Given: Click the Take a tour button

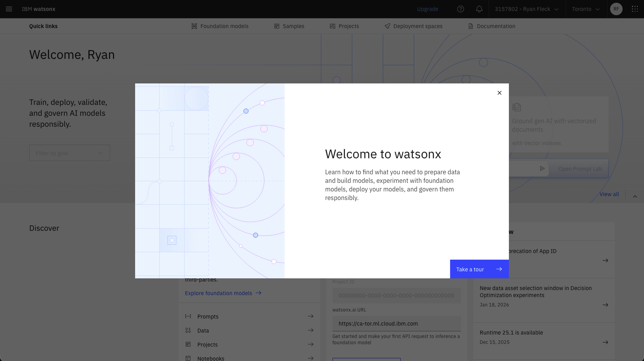Looking at the screenshot, I should point(479,269).
